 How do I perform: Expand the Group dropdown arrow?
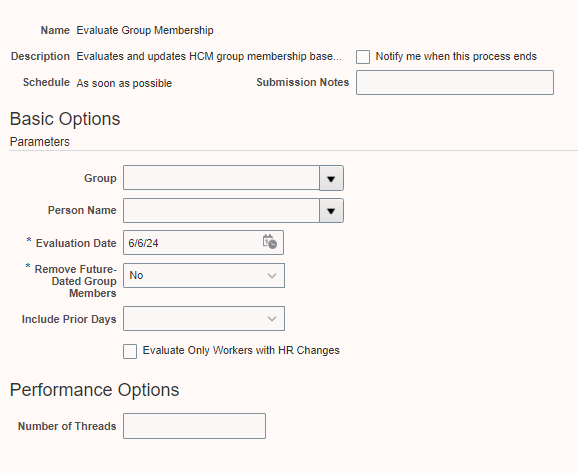[331, 178]
